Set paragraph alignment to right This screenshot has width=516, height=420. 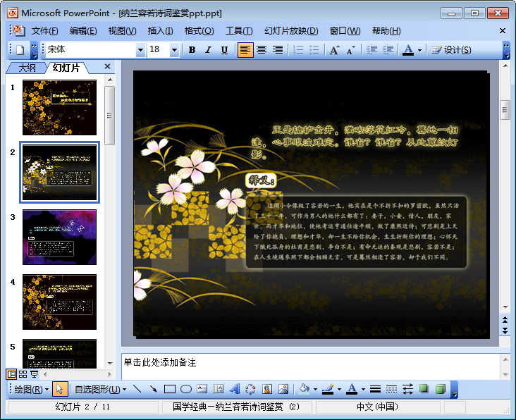click(278, 50)
